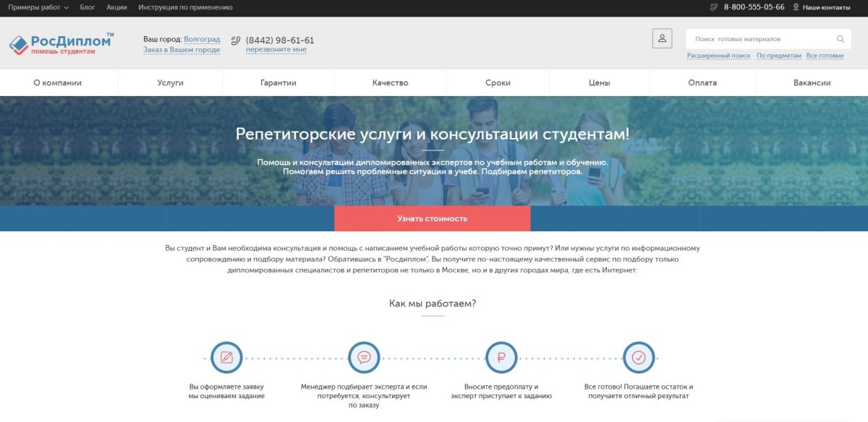868x422 pixels.
Task: Click the ruble prepayment step icon
Action: 501,357
